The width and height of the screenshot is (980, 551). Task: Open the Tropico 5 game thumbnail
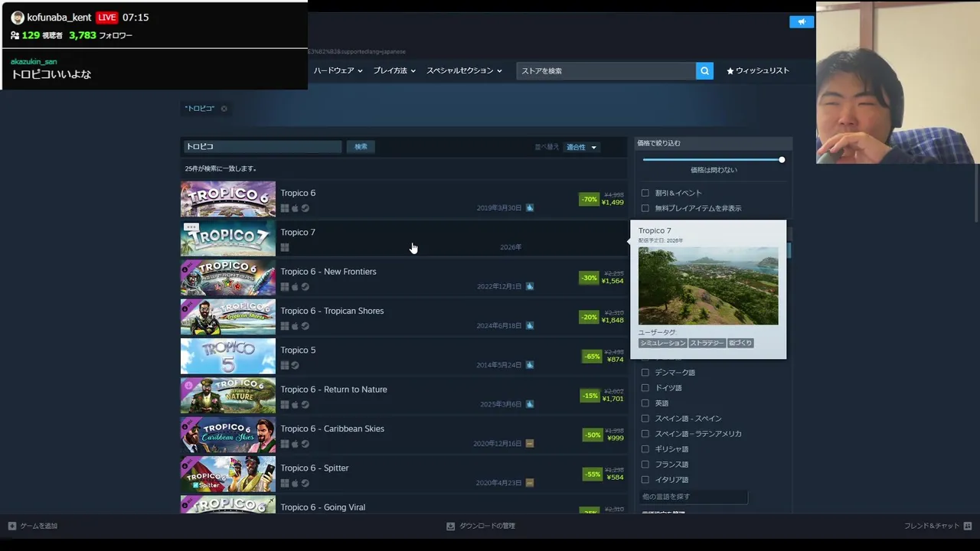click(228, 356)
